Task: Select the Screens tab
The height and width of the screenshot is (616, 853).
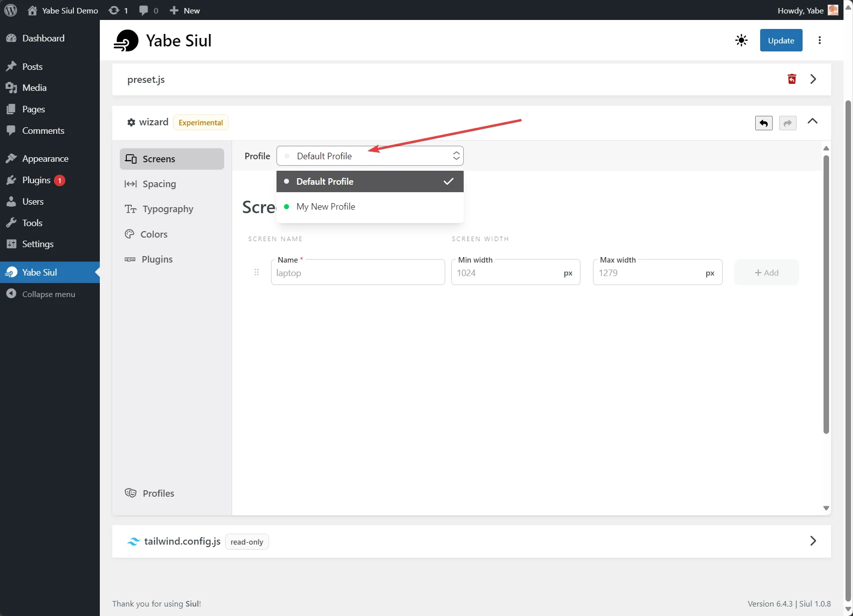Action: click(172, 159)
